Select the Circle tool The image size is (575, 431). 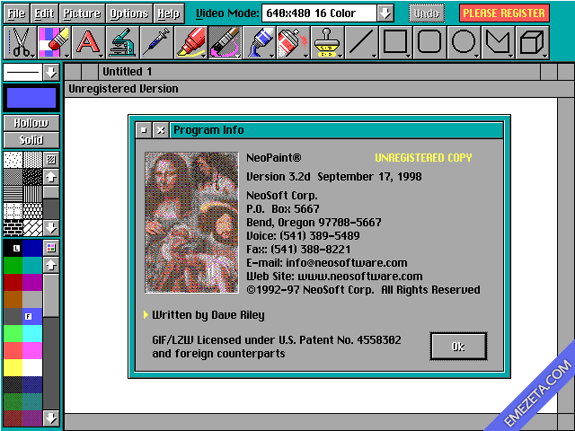(x=464, y=43)
